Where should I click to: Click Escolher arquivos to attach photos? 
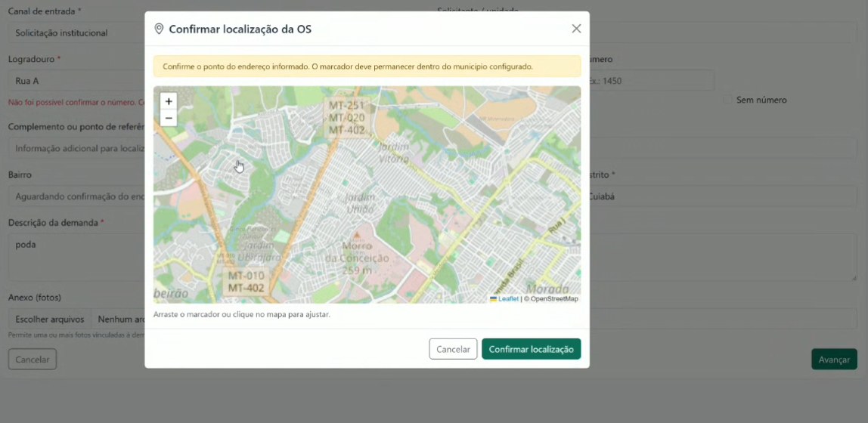[50, 319]
